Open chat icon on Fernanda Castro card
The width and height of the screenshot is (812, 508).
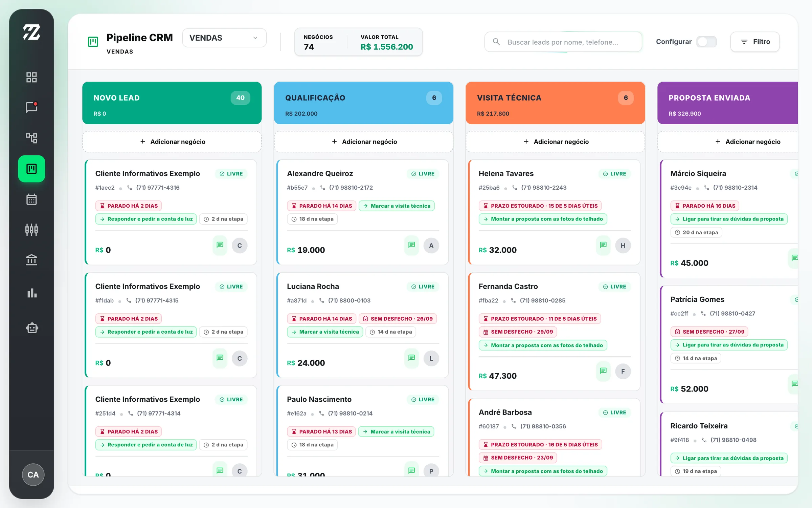[603, 371]
